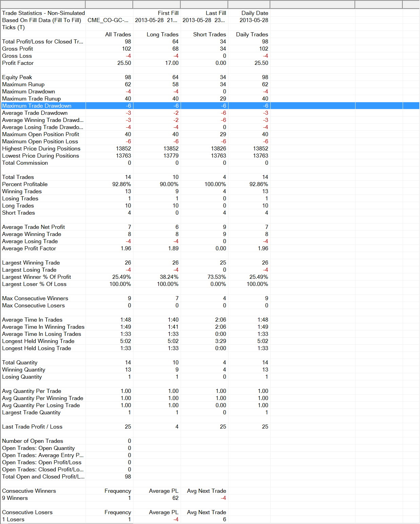Click the Winning Quantity row label
Image resolution: width=420 pixels, height=524 pixels.
click(24, 369)
